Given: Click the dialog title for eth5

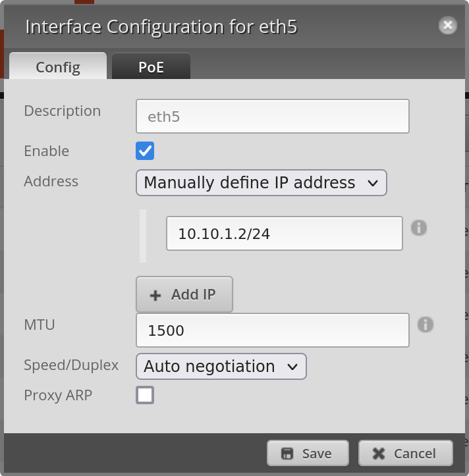Looking at the screenshot, I should coord(161,27).
